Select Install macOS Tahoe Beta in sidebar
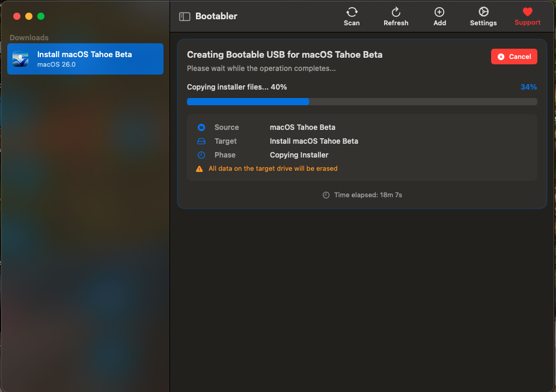Screen dimensions: 556x392 tap(85, 59)
